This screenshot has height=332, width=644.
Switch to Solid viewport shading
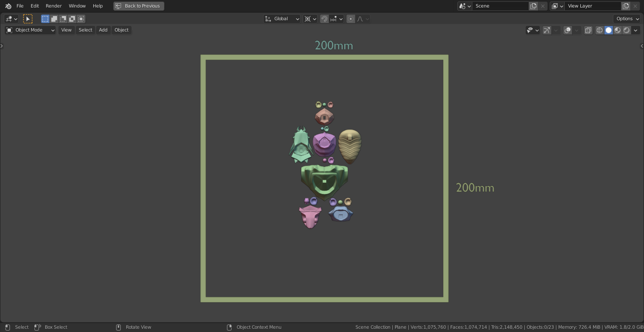[x=609, y=30]
